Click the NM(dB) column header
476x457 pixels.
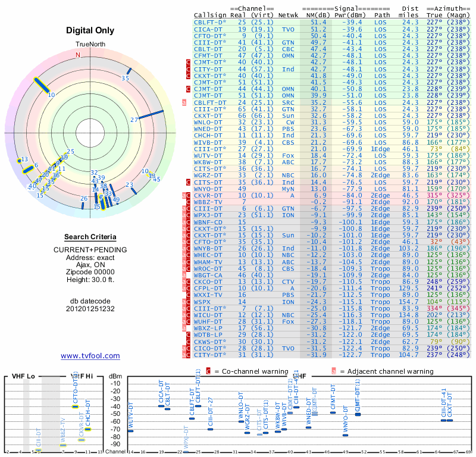click(318, 15)
